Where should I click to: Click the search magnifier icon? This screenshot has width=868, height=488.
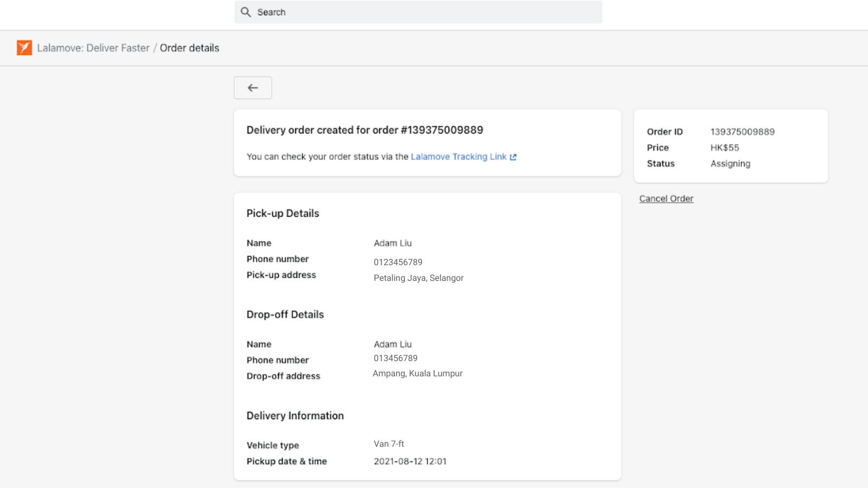pos(246,11)
